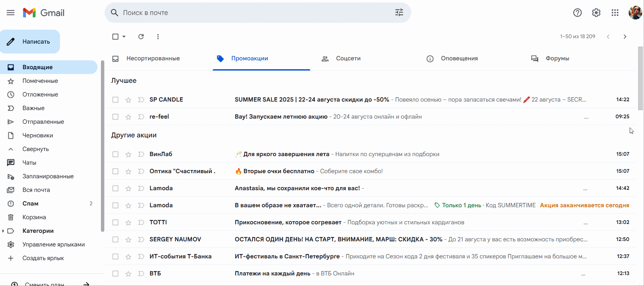
Task: Mark re-feel email as important
Action: coord(141,117)
